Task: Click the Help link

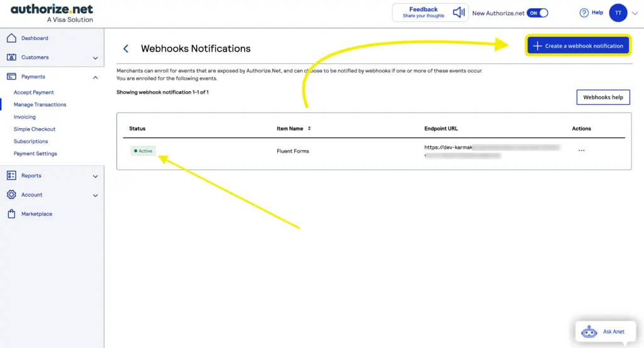Action: tap(597, 13)
